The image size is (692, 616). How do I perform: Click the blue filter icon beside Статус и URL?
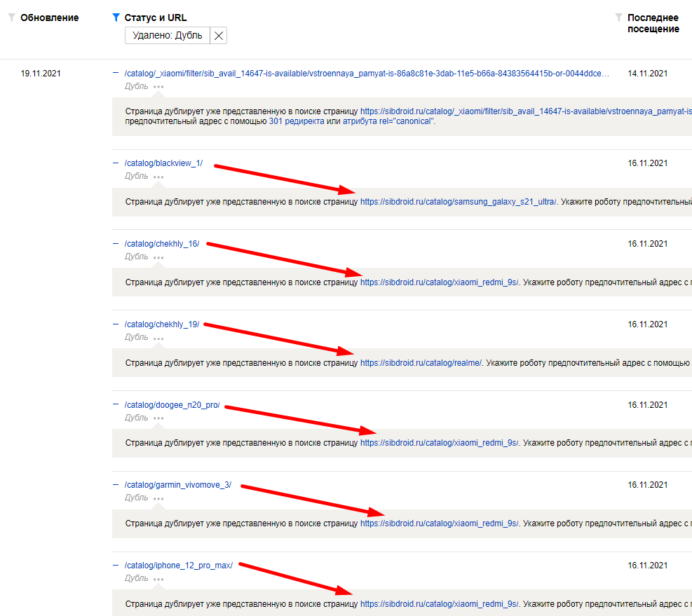(x=116, y=18)
